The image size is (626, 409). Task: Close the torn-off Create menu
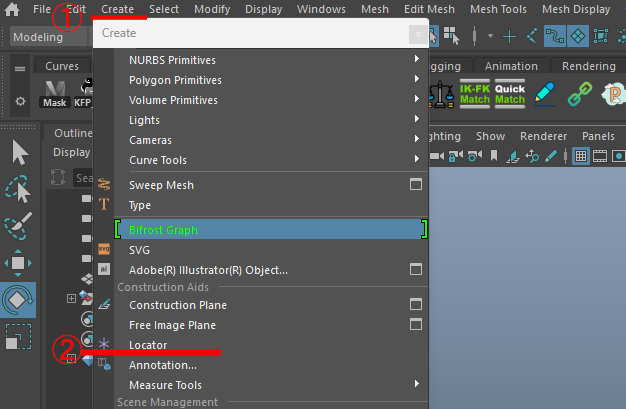tap(417, 34)
